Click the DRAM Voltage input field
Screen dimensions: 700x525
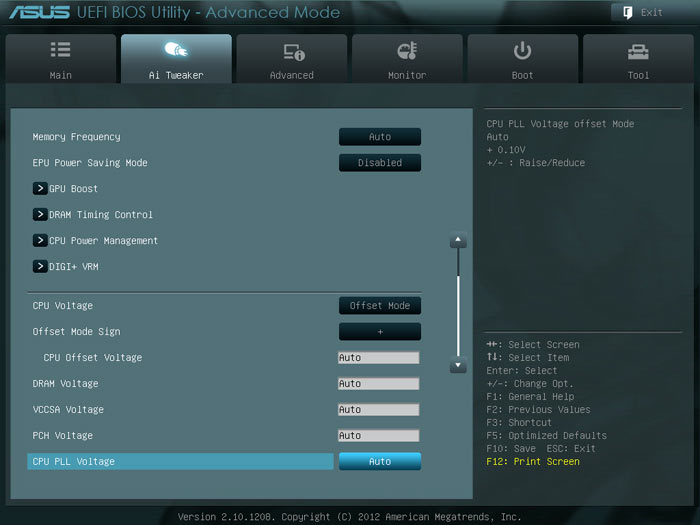(x=379, y=384)
